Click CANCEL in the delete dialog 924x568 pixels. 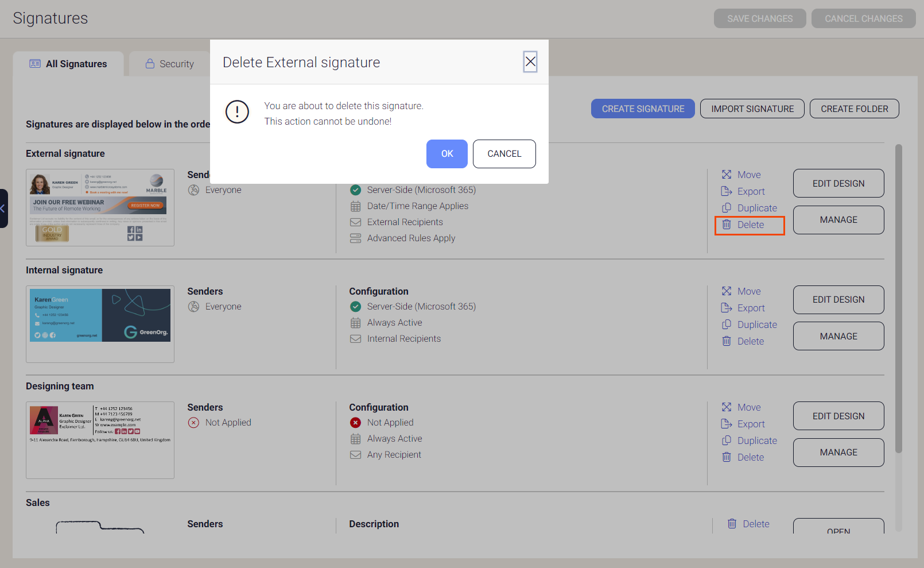pyautogui.click(x=504, y=154)
